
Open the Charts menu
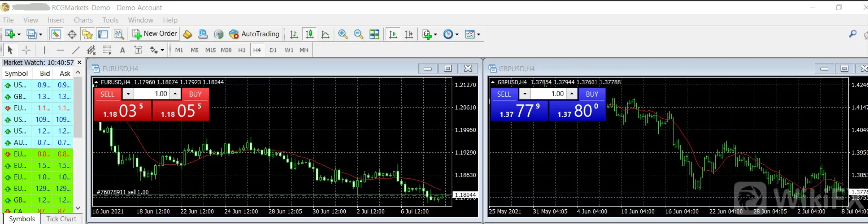(83, 20)
